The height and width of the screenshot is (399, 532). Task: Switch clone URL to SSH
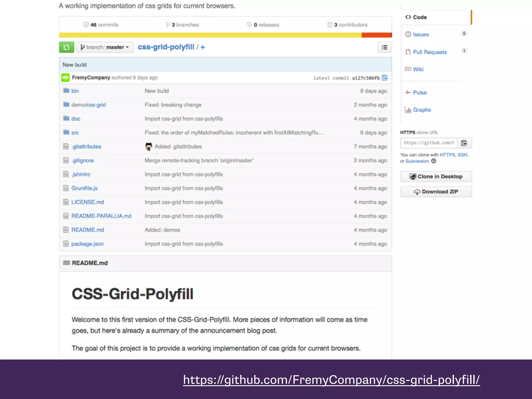(462, 155)
